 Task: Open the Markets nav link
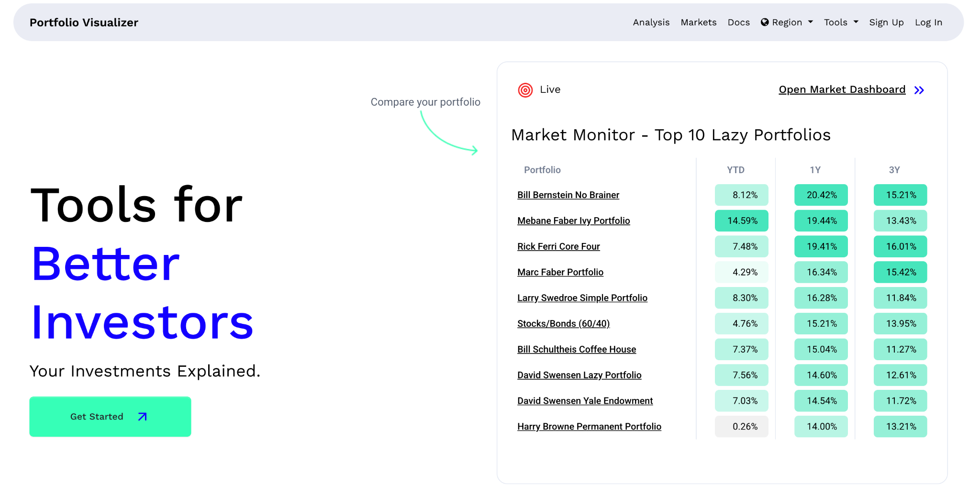[698, 22]
